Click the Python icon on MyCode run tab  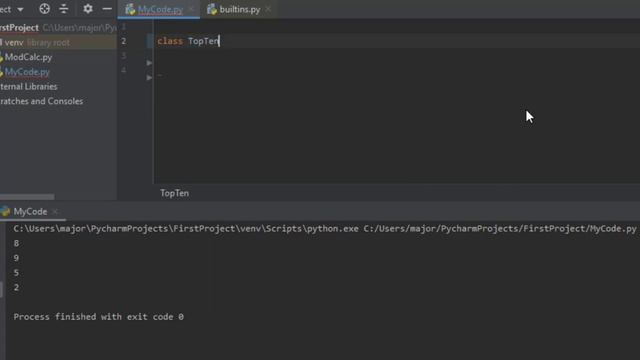point(5,211)
